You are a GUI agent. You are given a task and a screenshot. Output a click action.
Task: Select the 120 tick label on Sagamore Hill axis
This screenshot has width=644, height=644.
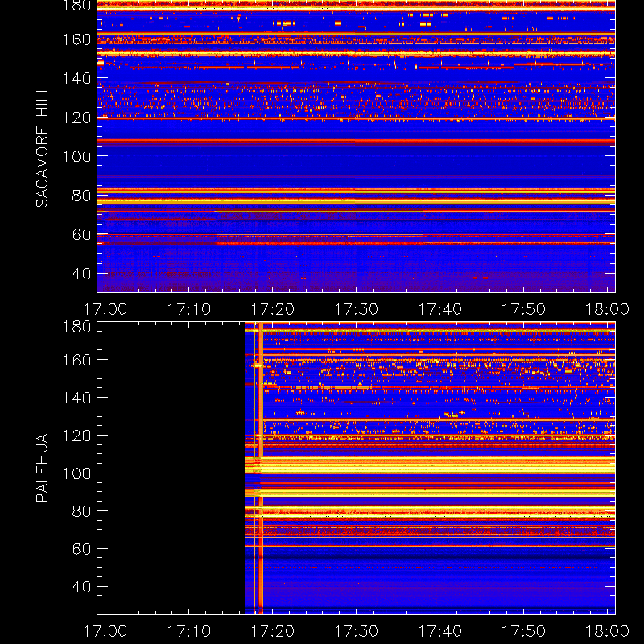[76, 118]
